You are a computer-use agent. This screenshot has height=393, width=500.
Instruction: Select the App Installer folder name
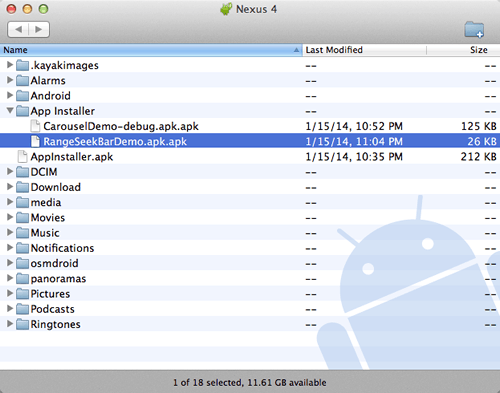[x=63, y=111]
